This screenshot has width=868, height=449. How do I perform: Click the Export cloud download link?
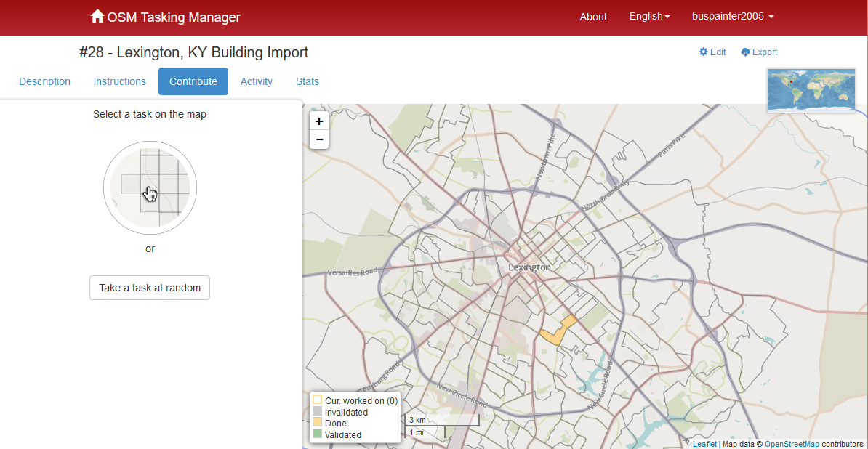coord(759,52)
